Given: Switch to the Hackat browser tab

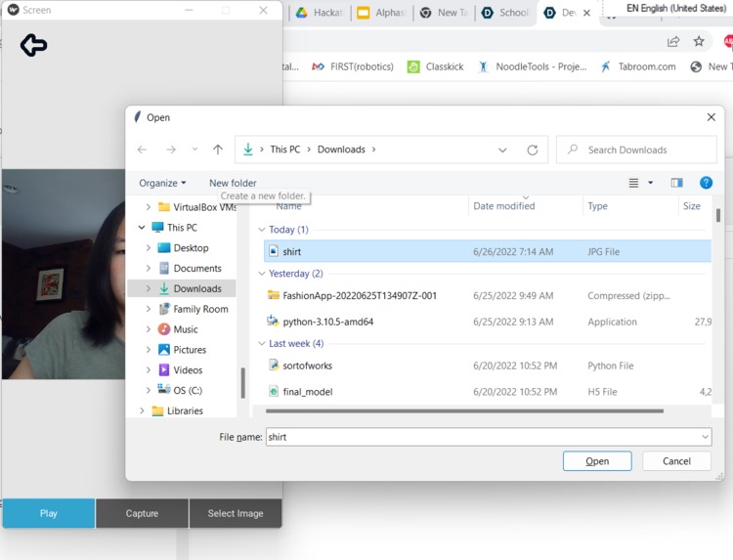Looking at the screenshot, I should coord(320,13).
